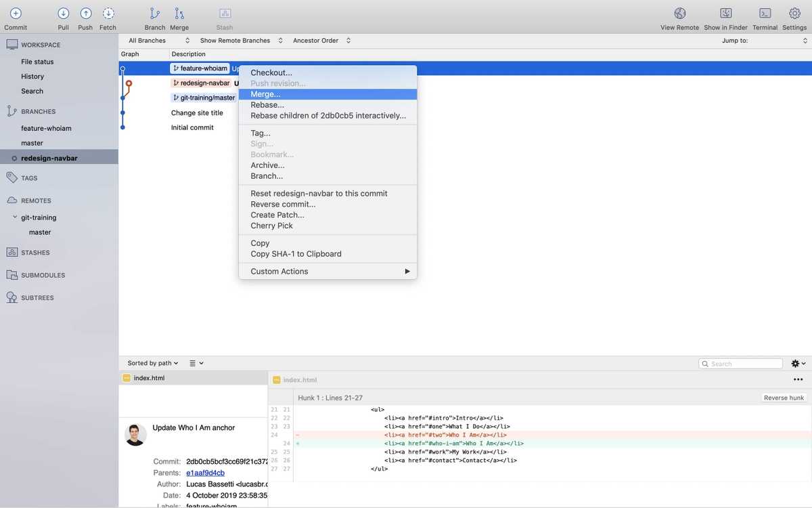This screenshot has height=508, width=812.
Task: Click the search field above the diff panel
Action: (740, 363)
